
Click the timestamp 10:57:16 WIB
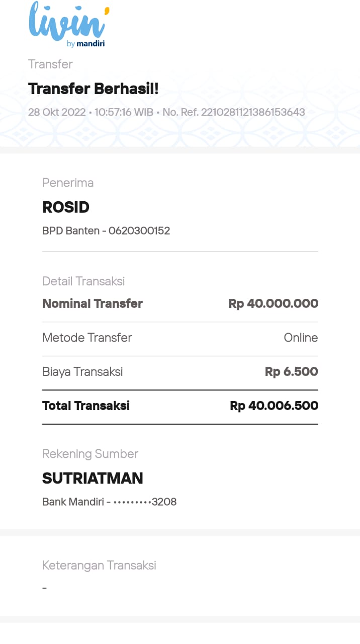[124, 112]
